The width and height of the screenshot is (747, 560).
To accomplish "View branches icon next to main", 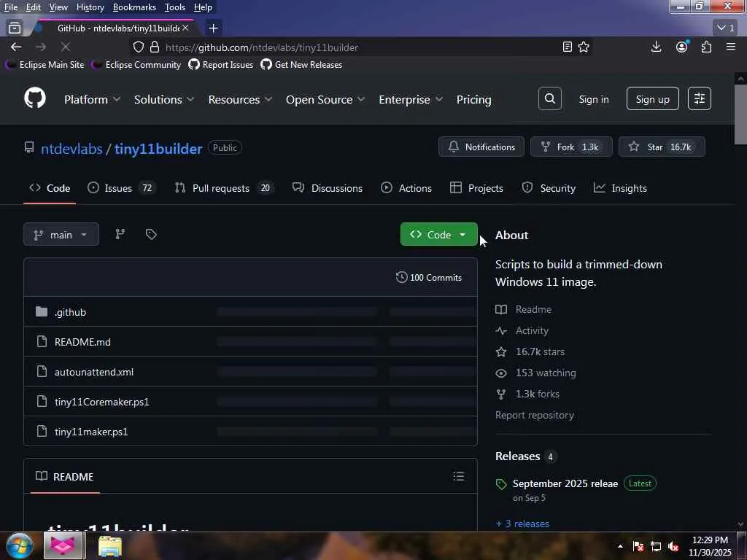I will coord(120,234).
